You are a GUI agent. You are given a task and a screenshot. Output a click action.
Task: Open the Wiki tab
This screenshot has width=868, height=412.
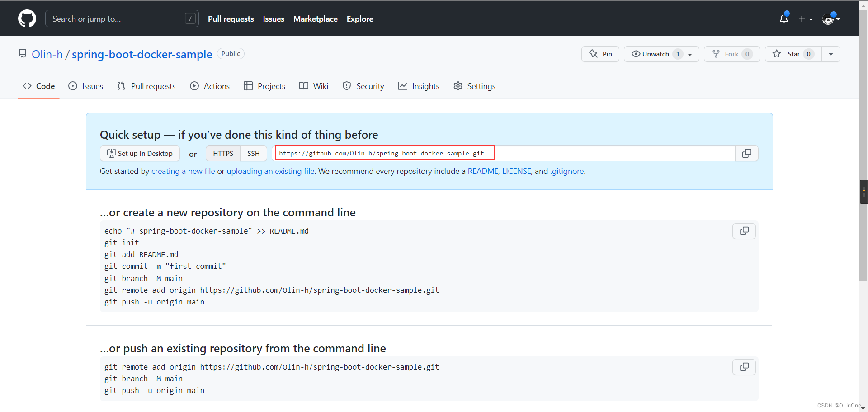tap(314, 86)
